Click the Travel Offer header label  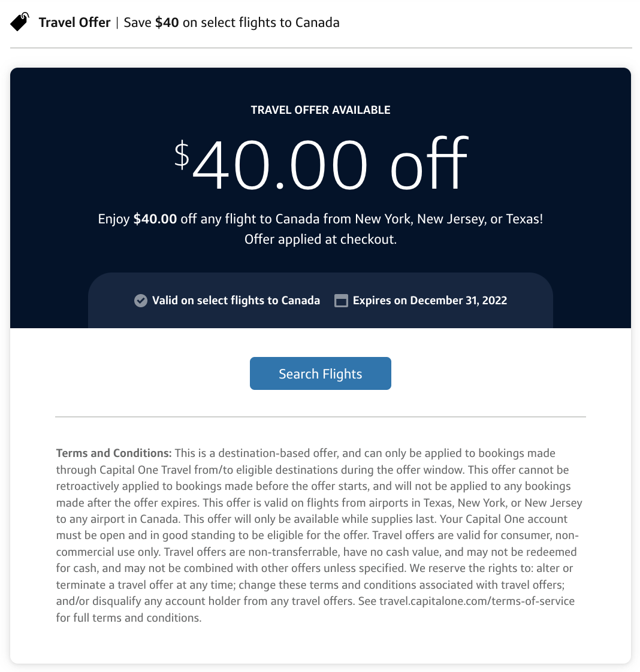click(x=74, y=22)
